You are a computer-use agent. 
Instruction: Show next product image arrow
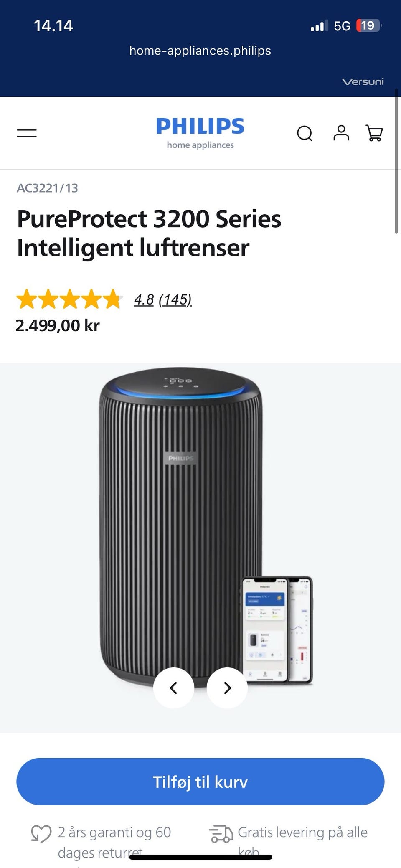coord(227,688)
